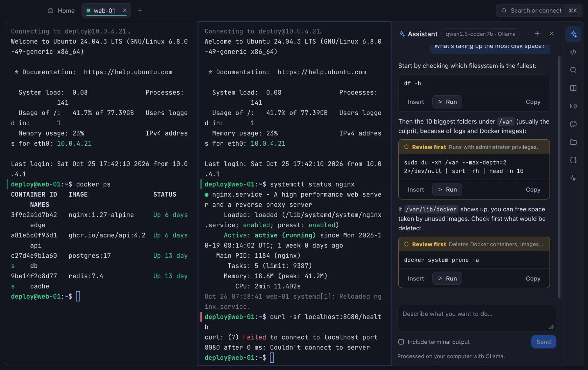Select model qwen2.5-coder:7b · Ollama

click(x=481, y=34)
